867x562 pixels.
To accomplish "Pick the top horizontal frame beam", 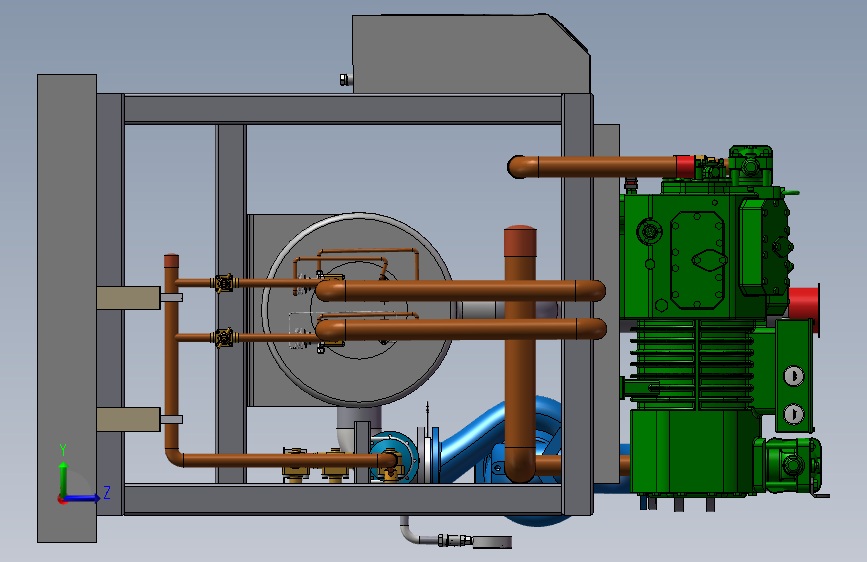I will [x=343, y=109].
